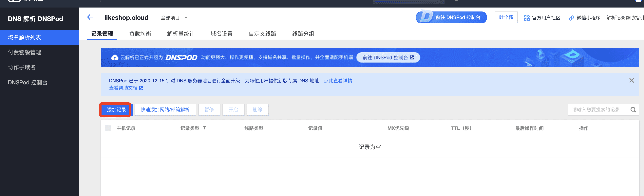Open the 解析量统计 tab
The height and width of the screenshot is (196, 644).
point(180,34)
